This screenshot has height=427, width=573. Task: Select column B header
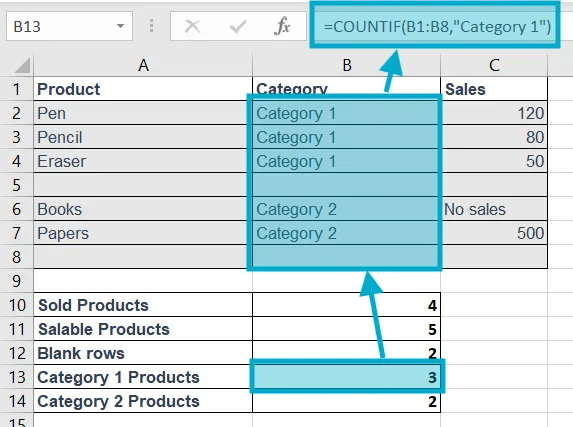[x=346, y=65]
